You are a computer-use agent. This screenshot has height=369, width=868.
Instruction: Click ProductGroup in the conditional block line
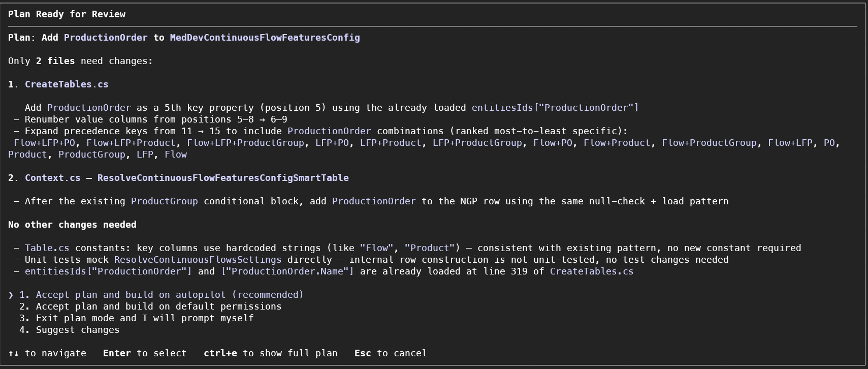pos(165,201)
